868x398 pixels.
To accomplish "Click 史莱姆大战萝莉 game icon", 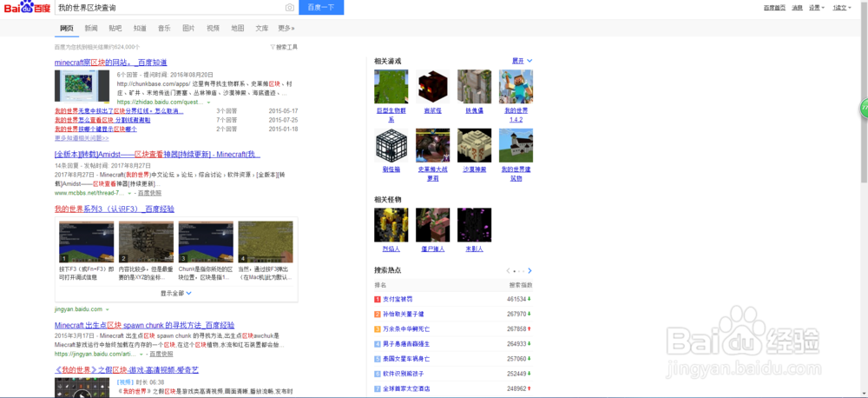I will pos(432,146).
